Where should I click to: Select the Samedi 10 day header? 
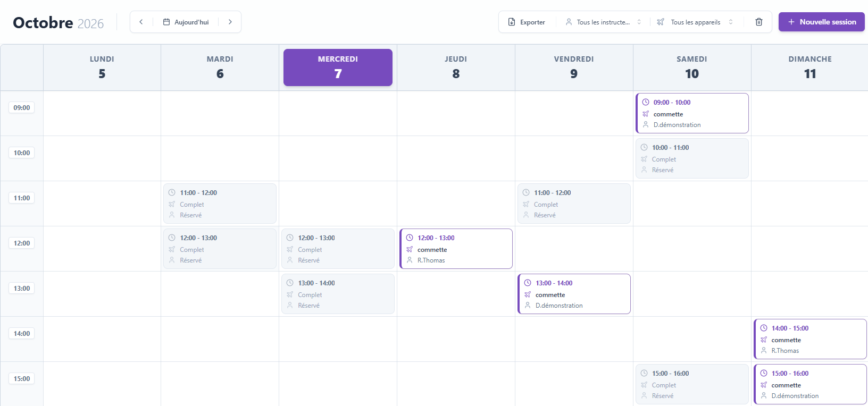pyautogui.click(x=692, y=67)
